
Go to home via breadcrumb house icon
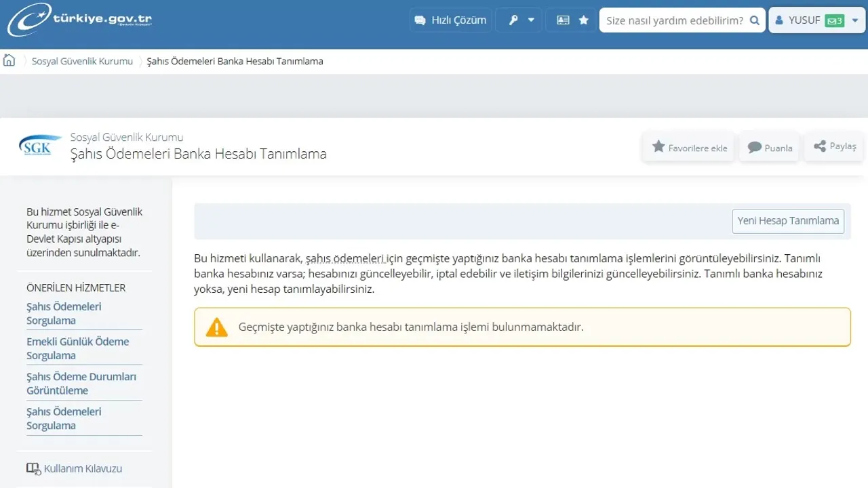coord(9,60)
